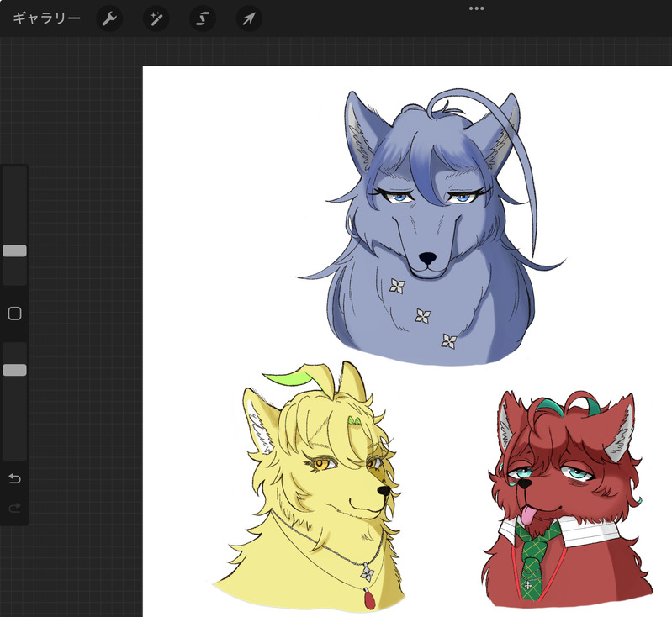Tap the red wolf drawing on canvas
The height and width of the screenshot is (617, 672).
(568, 499)
